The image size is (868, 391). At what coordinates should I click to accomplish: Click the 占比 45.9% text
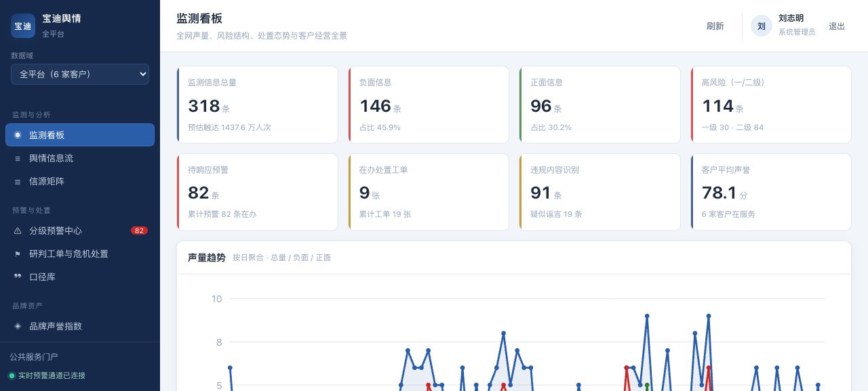[380, 127]
